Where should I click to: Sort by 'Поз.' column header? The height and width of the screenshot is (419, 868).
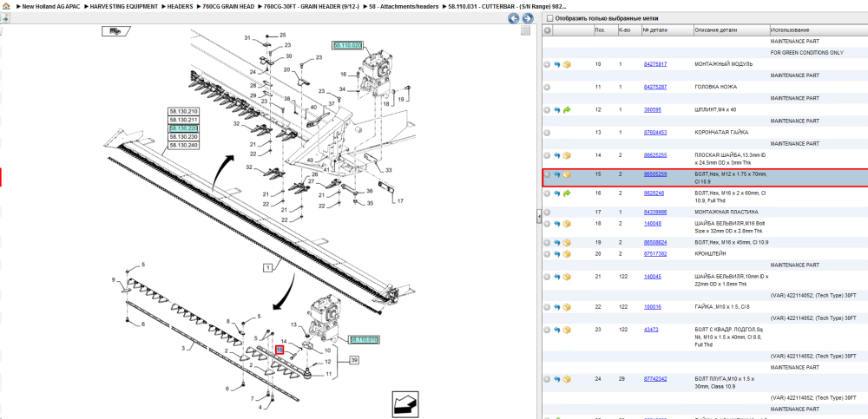604,29
